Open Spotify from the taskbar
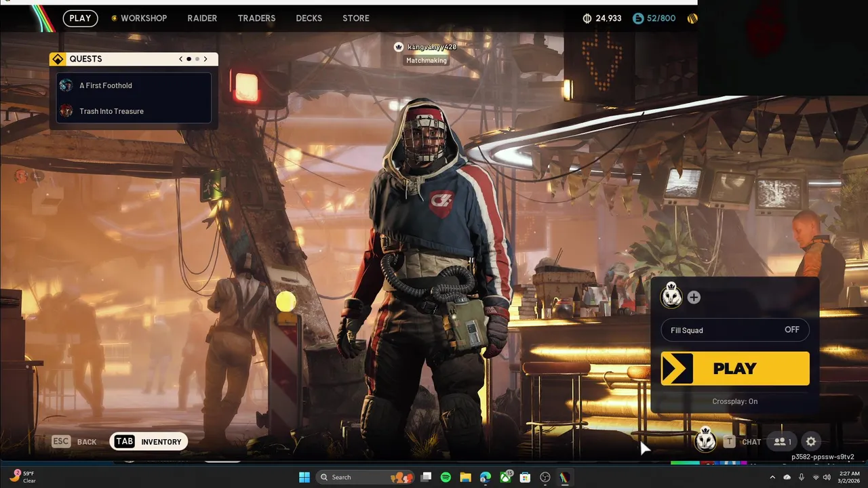This screenshot has width=868, height=488. (446, 477)
